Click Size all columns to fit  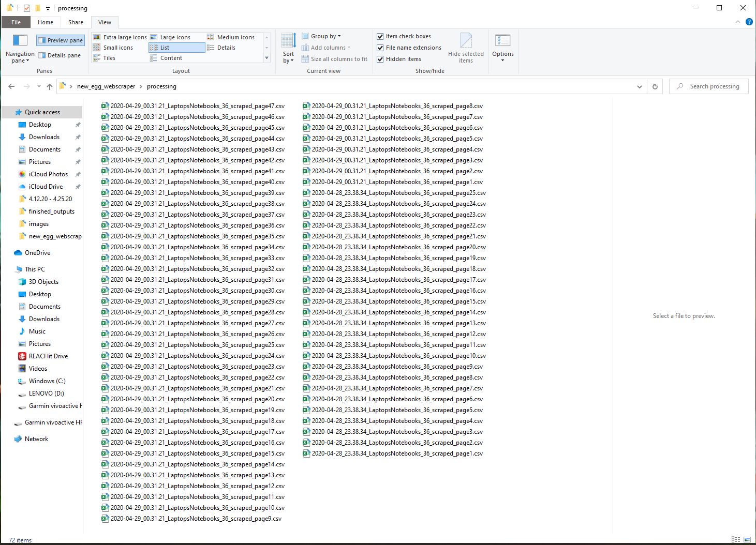click(335, 59)
